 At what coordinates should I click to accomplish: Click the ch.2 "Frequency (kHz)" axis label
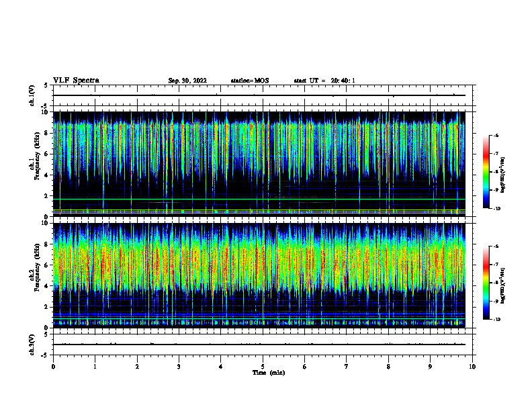click(37, 267)
